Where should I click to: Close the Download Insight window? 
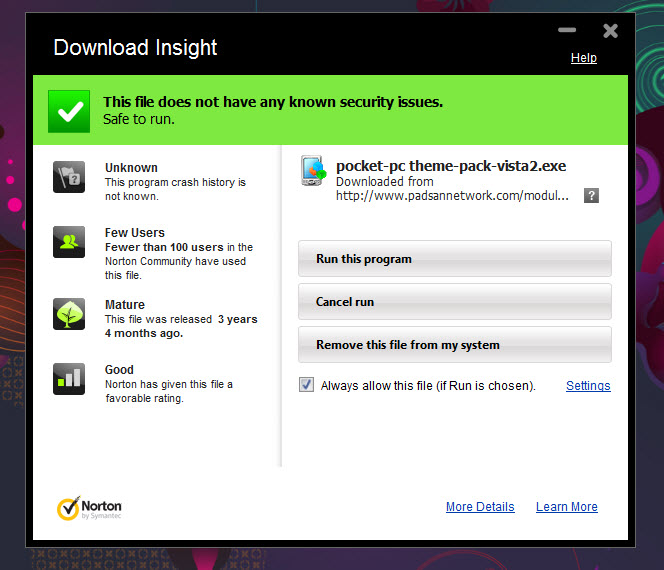pos(610,31)
